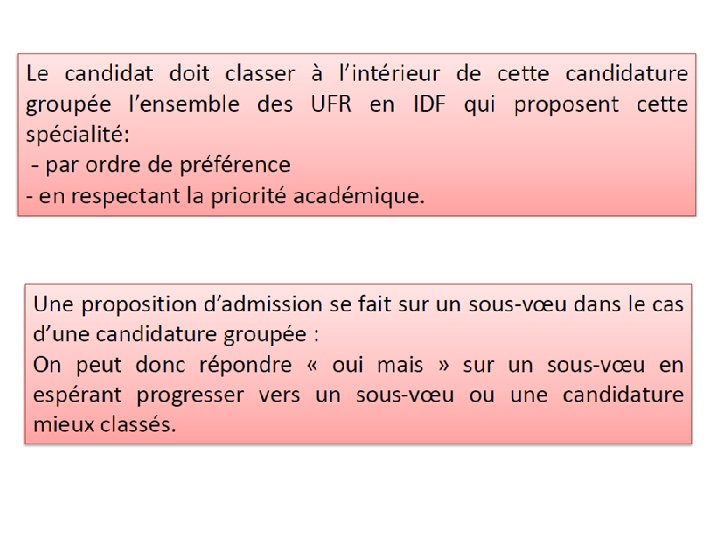Click the lower pink text box

(358, 364)
